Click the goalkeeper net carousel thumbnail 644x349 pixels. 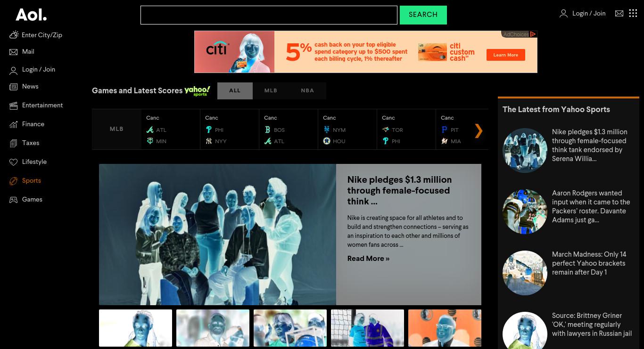[367, 328]
